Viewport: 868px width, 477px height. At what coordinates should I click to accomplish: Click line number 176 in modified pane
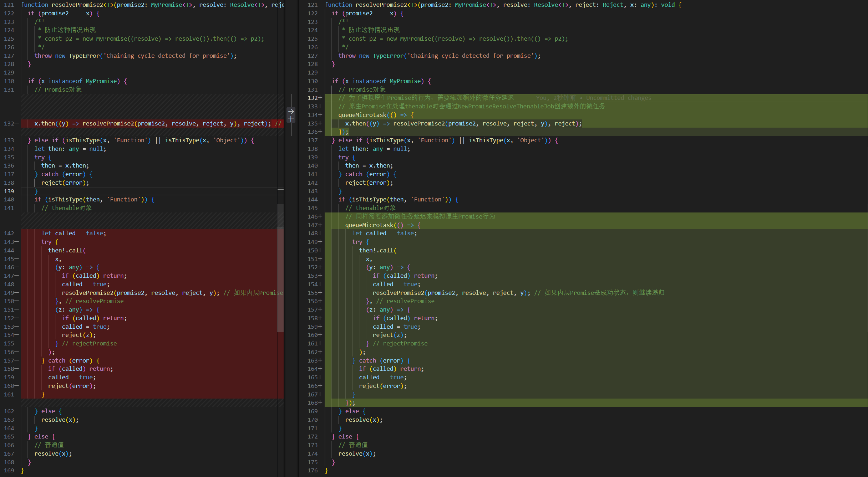pyautogui.click(x=312, y=470)
